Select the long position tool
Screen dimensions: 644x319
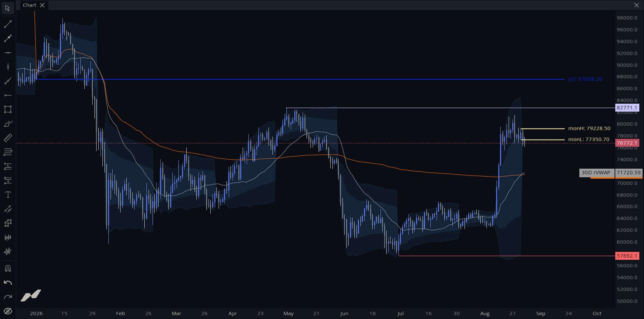8,166
